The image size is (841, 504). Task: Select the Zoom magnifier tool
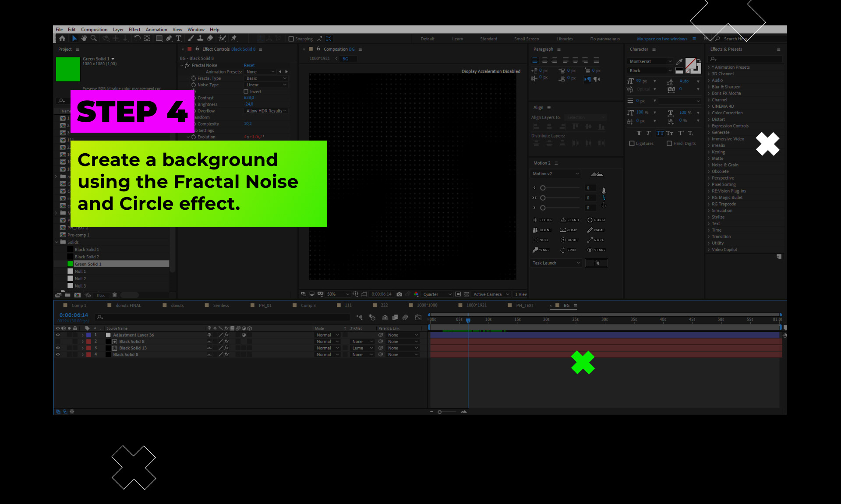93,39
